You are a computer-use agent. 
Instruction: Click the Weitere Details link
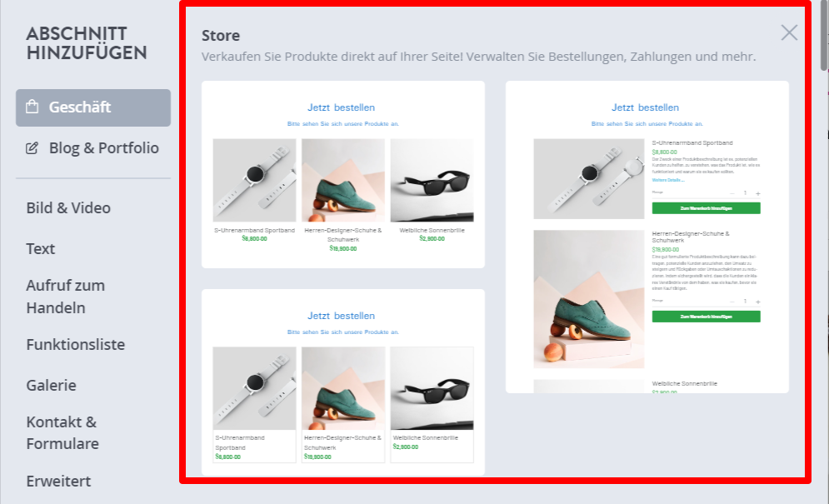click(x=667, y=180)
